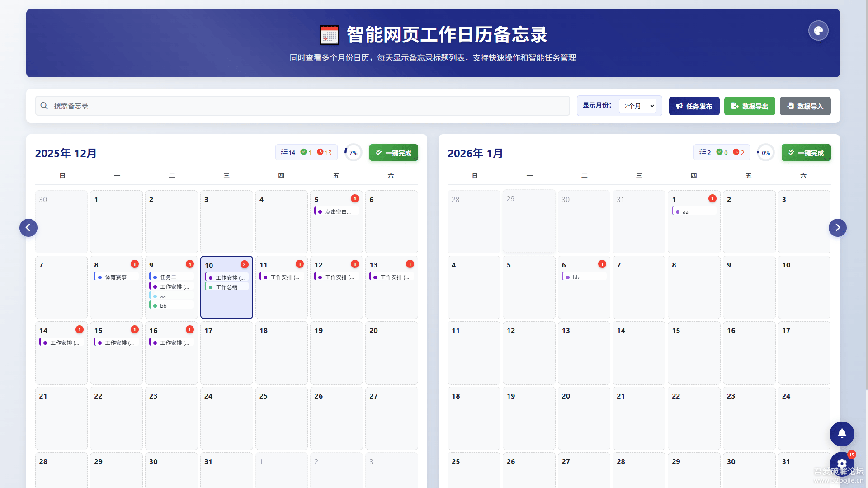
Task: Open the settings gear button
Action: [x=841, y=464]
